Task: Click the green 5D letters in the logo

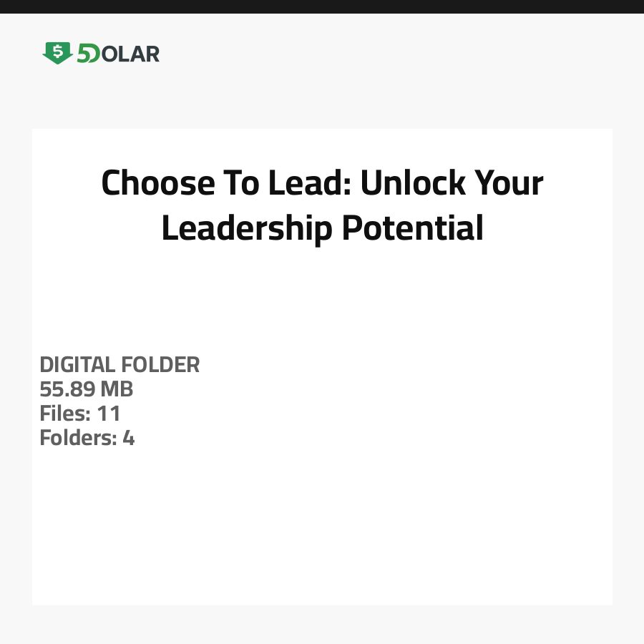Action: point(88,54)
